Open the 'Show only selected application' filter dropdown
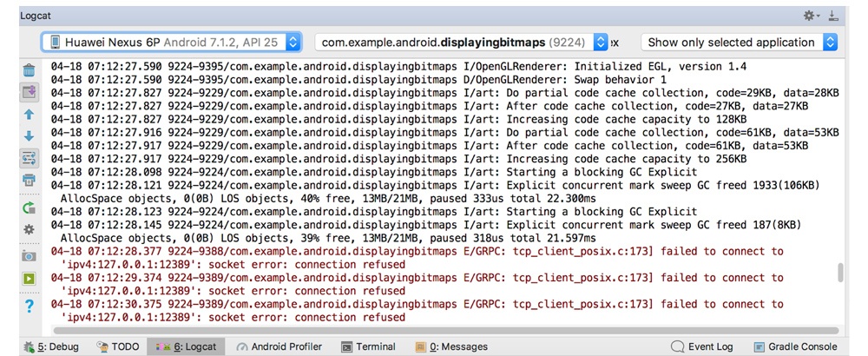The height and width of the screenshot is (356, 868). pos(740,42)
